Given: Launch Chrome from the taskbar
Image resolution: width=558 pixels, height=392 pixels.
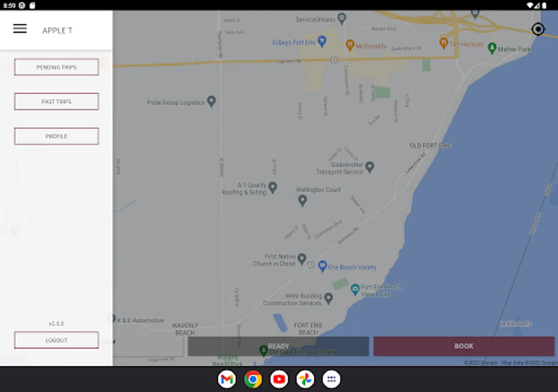Looking at the screenshot, I should click(253, 379).
